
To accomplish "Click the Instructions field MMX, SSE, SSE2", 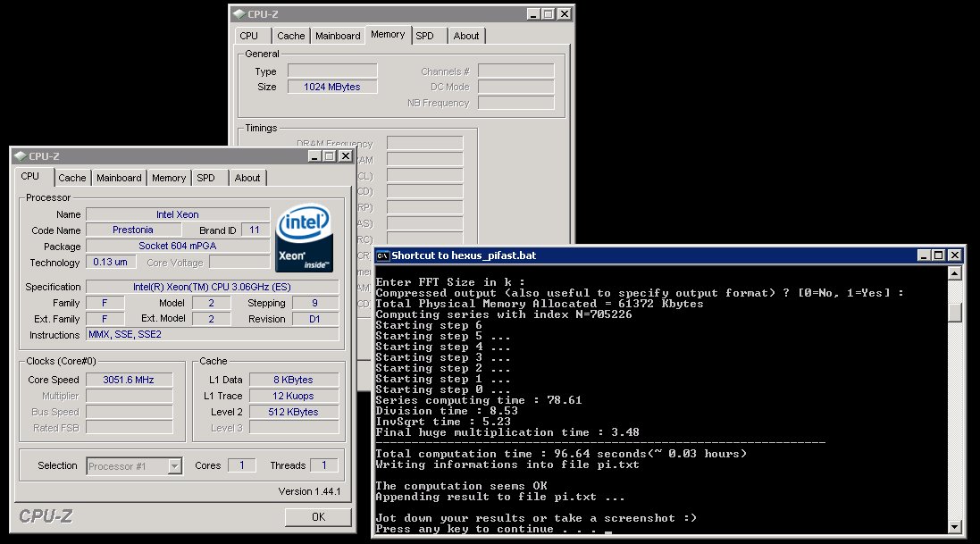I will (212, 334).
